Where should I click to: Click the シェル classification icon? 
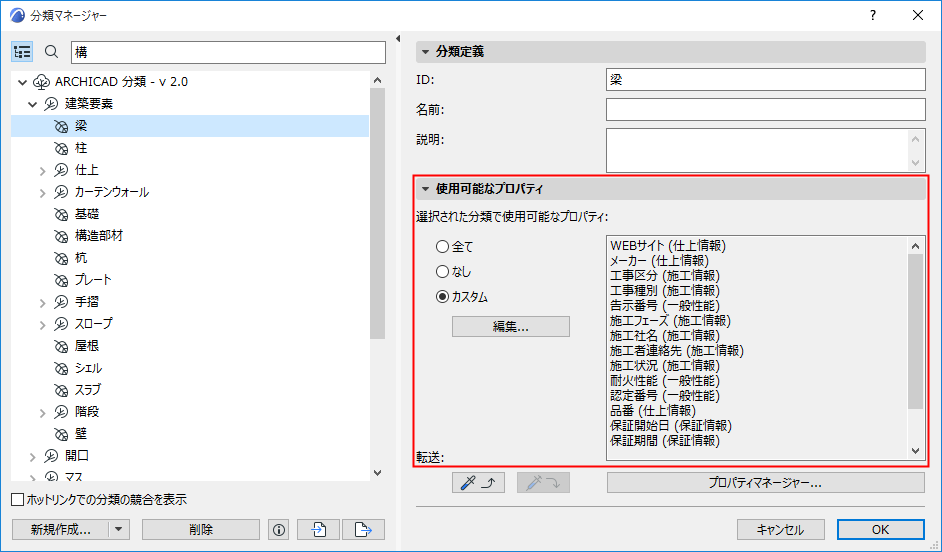point(61,368)
